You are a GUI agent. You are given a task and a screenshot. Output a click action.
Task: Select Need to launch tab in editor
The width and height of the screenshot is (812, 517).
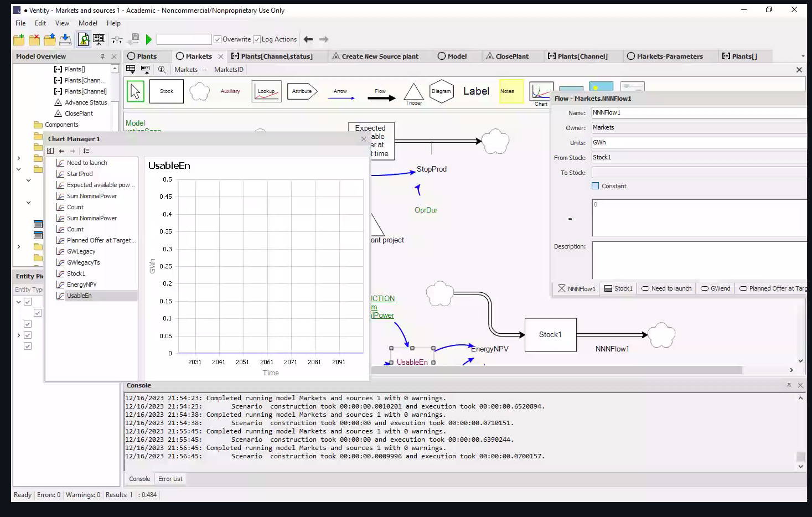[666, 288]
